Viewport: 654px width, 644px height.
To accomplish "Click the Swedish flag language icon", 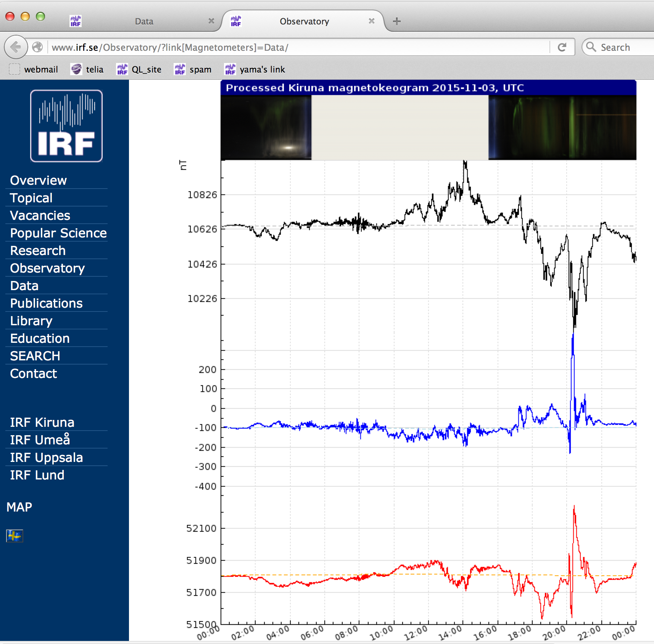I will click(x=14, y=536).
